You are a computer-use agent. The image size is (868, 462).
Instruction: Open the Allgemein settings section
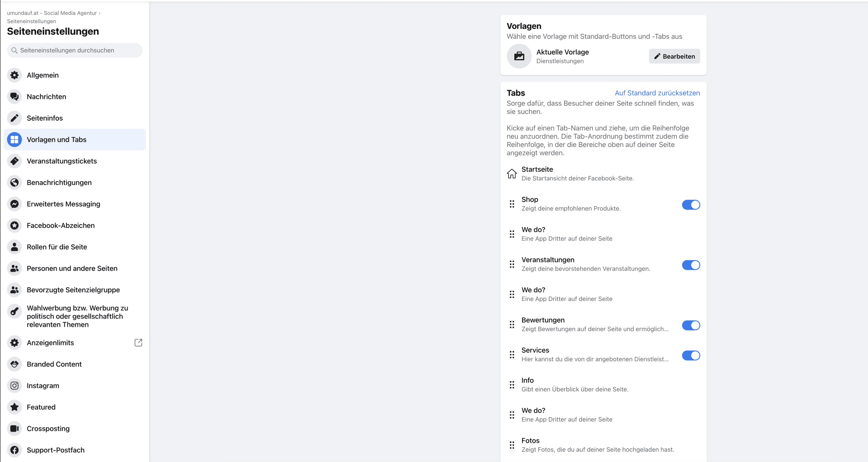pos(75,75)
